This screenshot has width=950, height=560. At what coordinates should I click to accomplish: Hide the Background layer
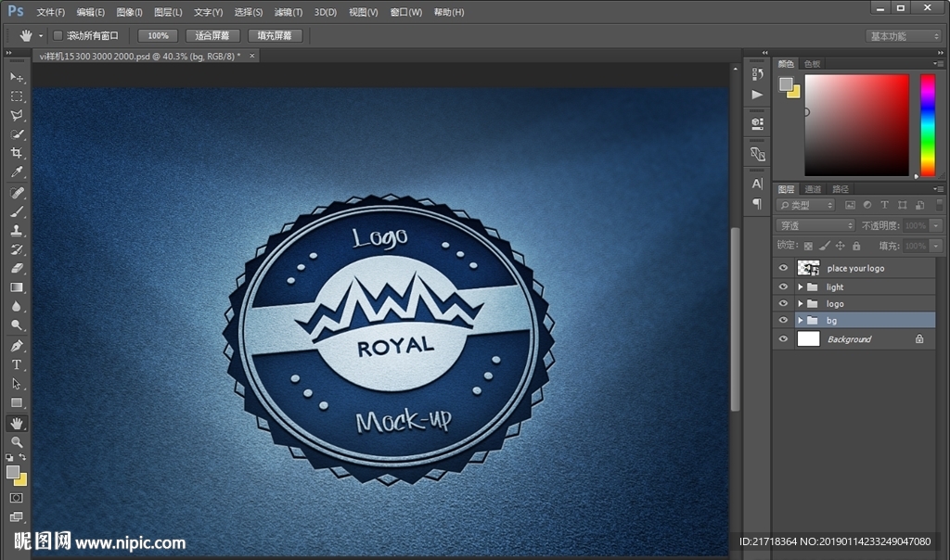coord(783,338)
